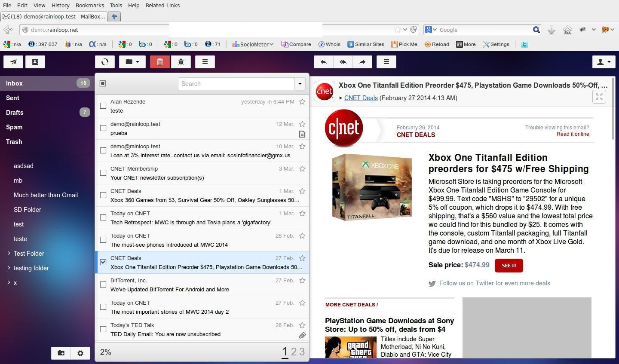Click the red SEE IT button
Screen dimensions: 619x364
click(x=509, y=266)
